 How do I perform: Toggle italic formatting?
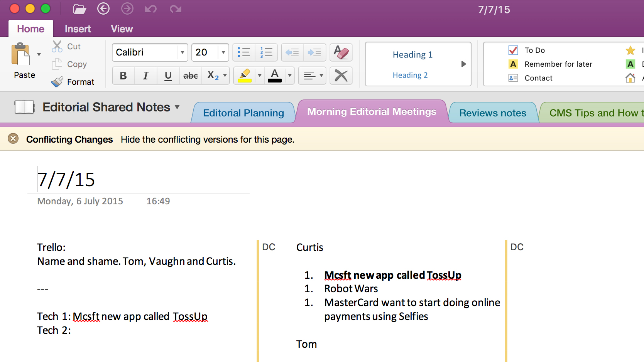coord(145,76)
